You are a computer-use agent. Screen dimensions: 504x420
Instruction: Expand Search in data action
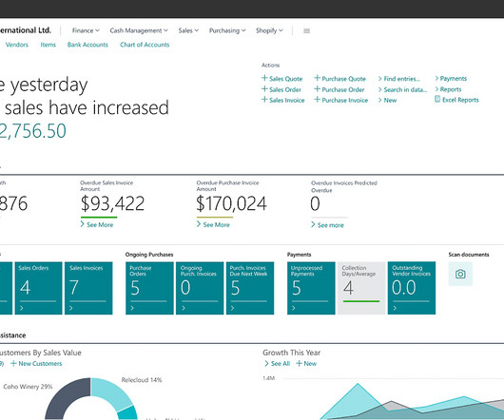pyautogui.click(x=402, y=89)
